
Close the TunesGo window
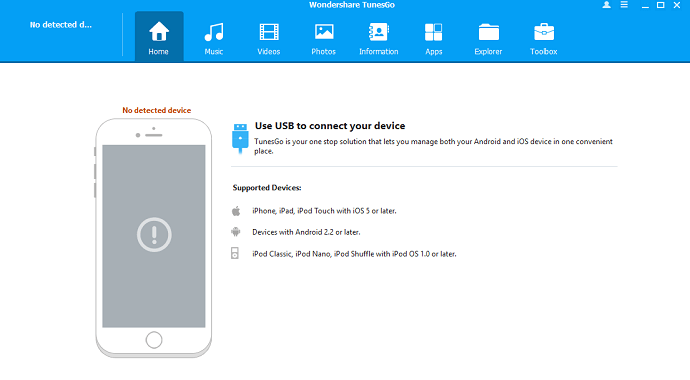pos(677,5)
